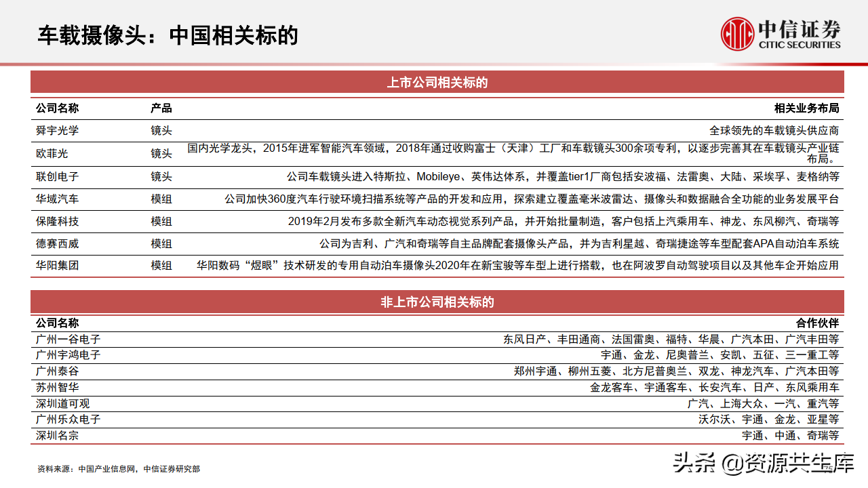This screenshot has width=868, height=488.
Task: Select company name 广州宇鸿电子
Action: [x=68, y=354]
